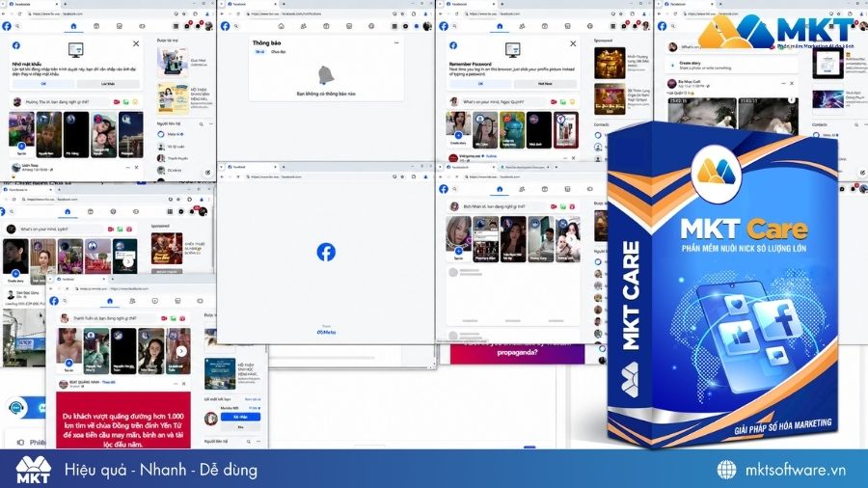
Task: Click 'Xóa' friend request button
Action: pyautogui.click(x=240, y=427)
